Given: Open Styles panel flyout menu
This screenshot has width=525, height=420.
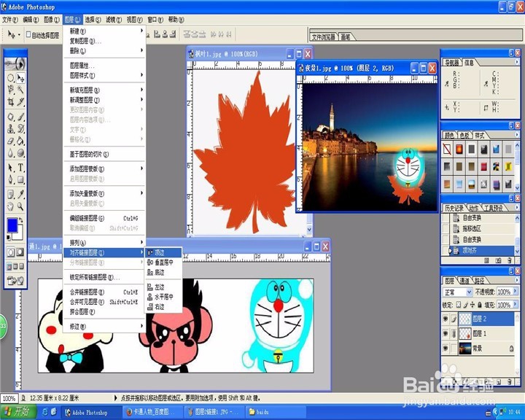Looking at the screenshot, I should (x=517, y=135).
